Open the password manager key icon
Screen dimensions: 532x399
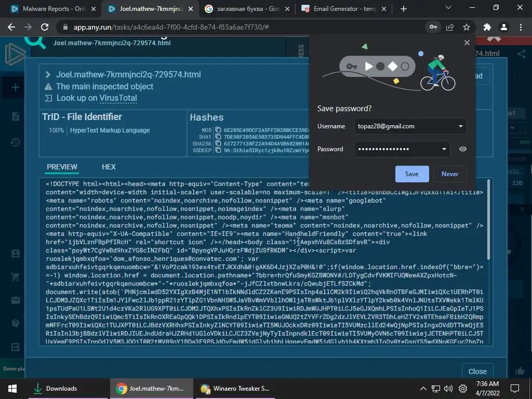(433, 27)
